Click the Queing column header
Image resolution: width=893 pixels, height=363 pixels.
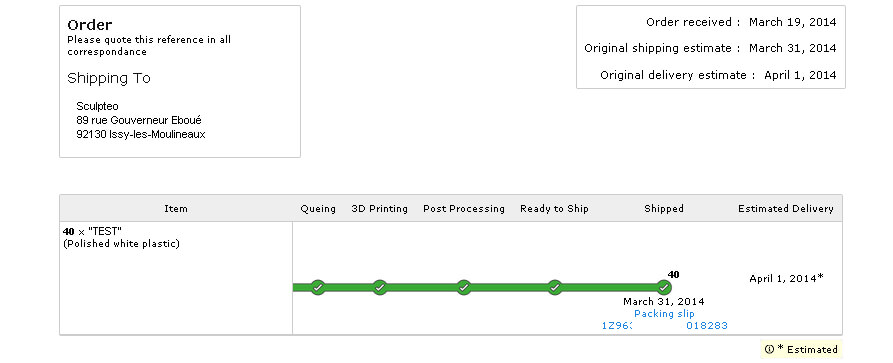(318, 209)
